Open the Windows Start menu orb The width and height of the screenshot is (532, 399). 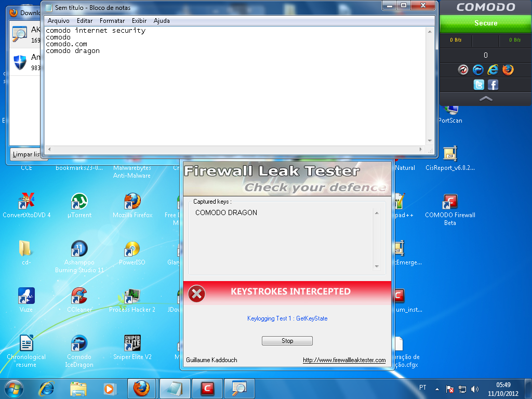14,389
